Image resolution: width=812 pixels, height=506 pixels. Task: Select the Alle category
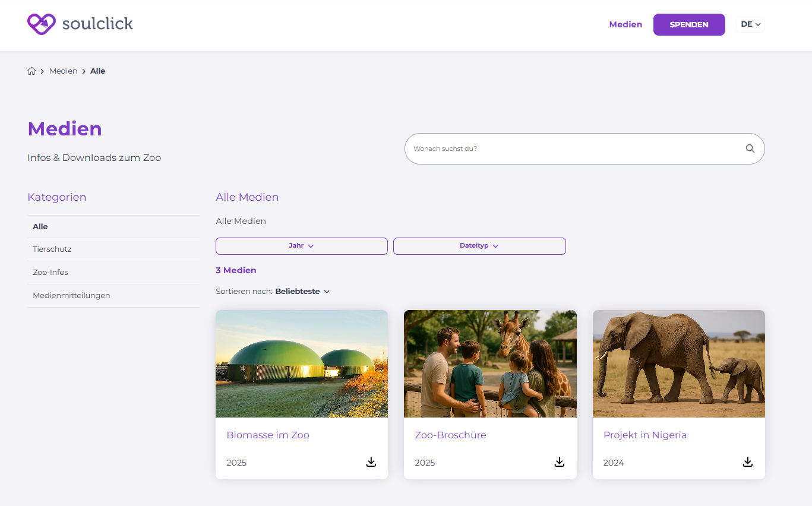coord(113,227)
